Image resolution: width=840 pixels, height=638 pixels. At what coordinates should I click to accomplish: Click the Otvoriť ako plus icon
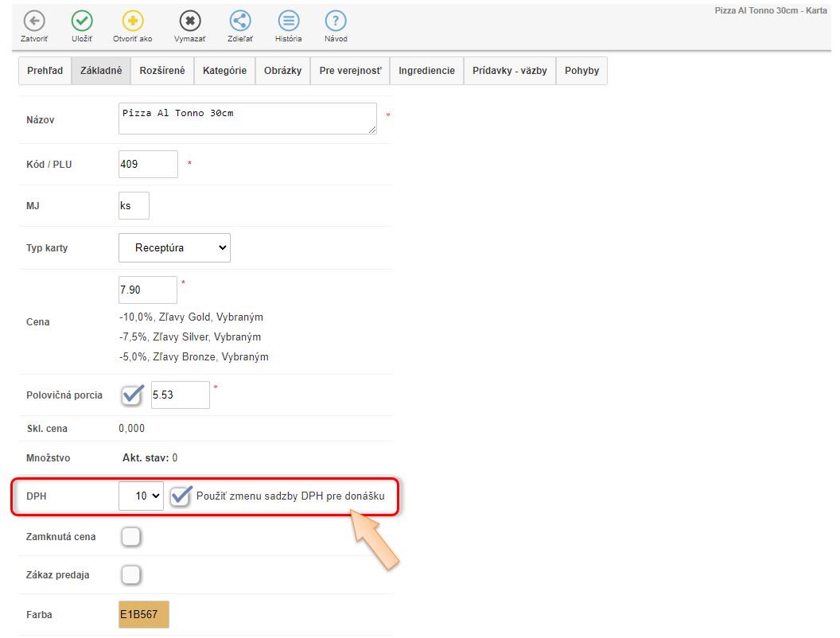pos(132,21)
